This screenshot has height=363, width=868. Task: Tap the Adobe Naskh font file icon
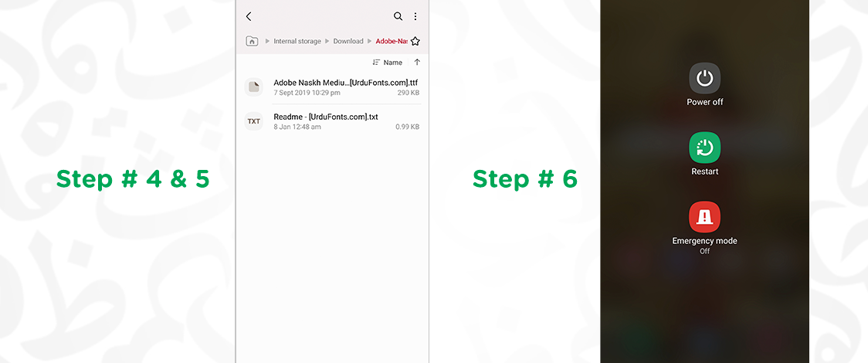253,87
